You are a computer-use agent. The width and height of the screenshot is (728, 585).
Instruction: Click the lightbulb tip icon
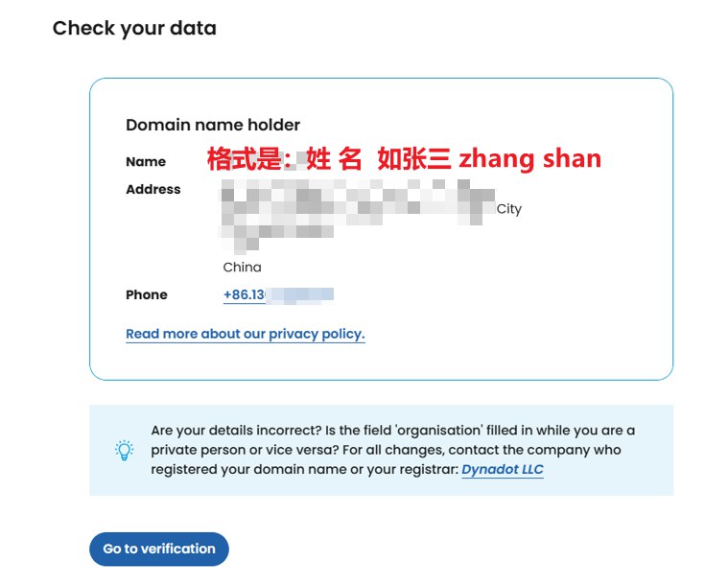(x=124, y=450)
